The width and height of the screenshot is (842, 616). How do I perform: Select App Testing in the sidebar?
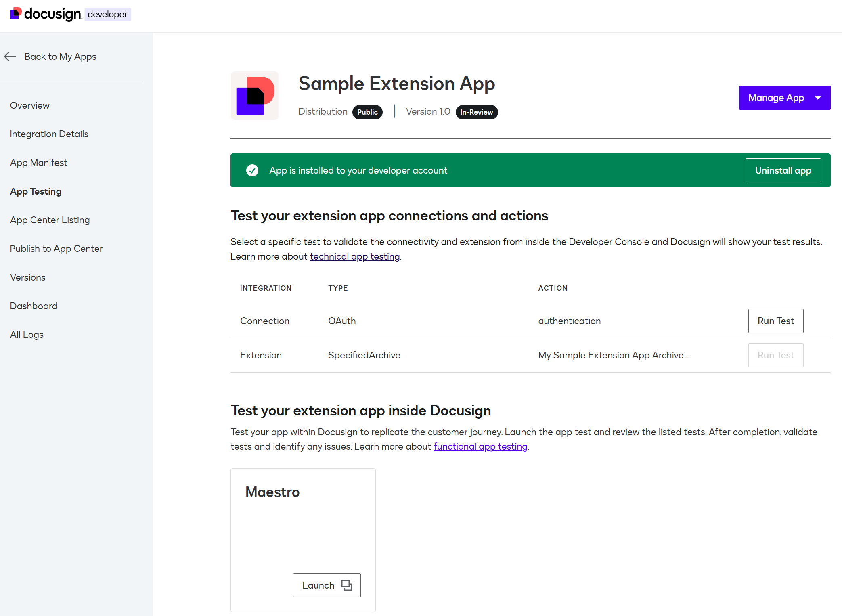point(36,191)
